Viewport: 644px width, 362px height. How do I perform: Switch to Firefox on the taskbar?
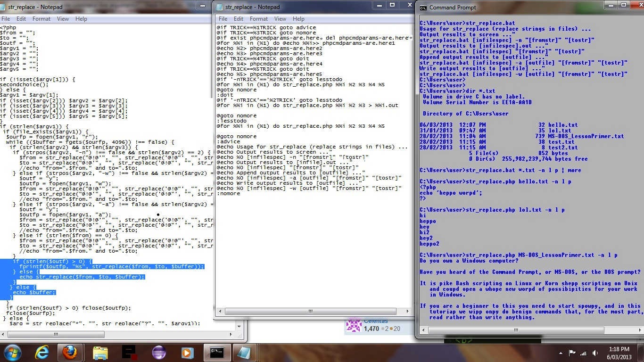tap(70, 352)
